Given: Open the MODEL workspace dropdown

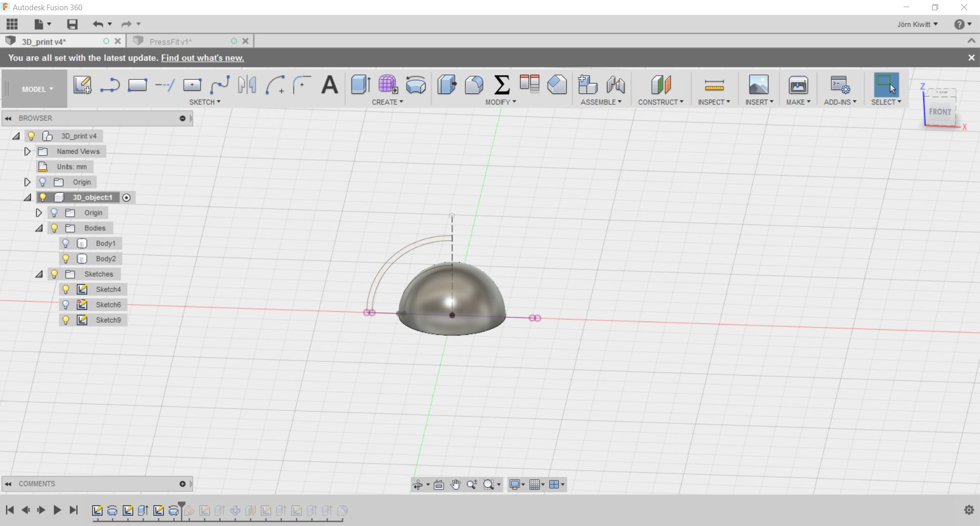Looking at the screenshot, I should pos(37,89).
